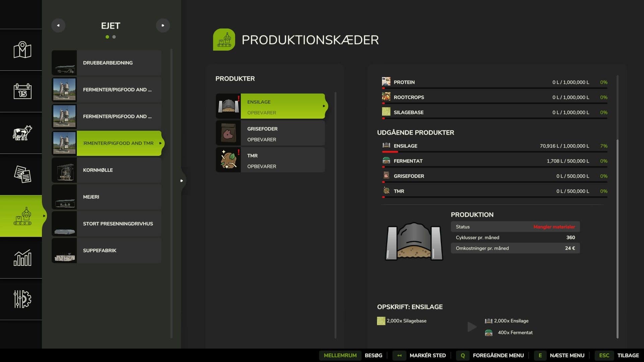
Task: Open the map sidebar icon
Action: click(x=22, y=50)
